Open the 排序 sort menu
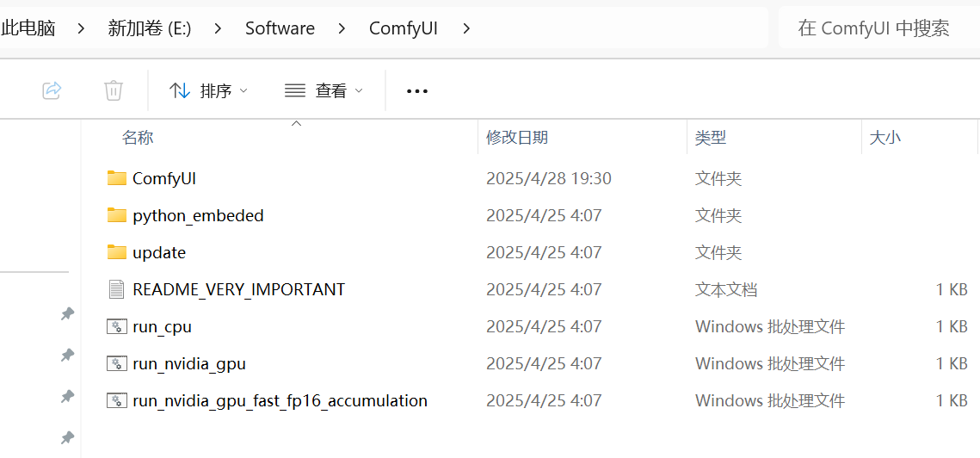 click(209, 90)
